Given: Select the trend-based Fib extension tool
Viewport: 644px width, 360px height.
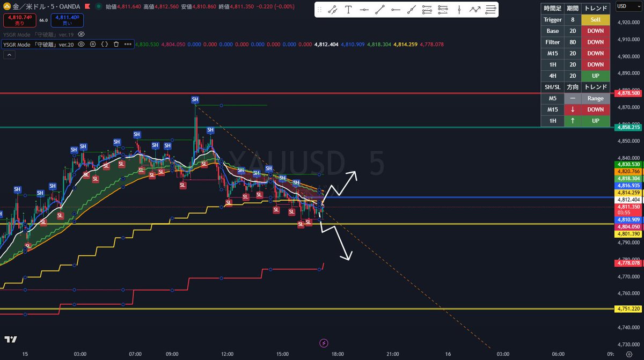Looking at the screenshot, I should (443, 10).
